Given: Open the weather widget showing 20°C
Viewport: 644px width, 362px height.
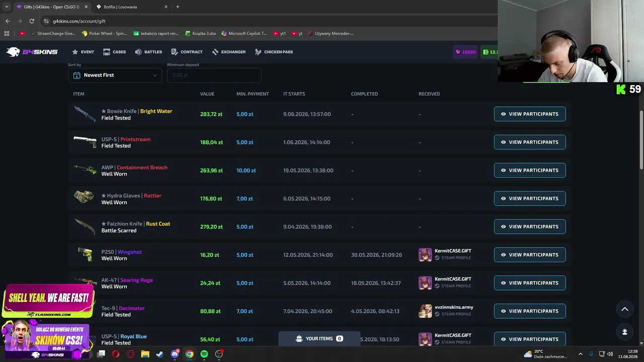Looking at the screenshot, I should tap(545, 354).
